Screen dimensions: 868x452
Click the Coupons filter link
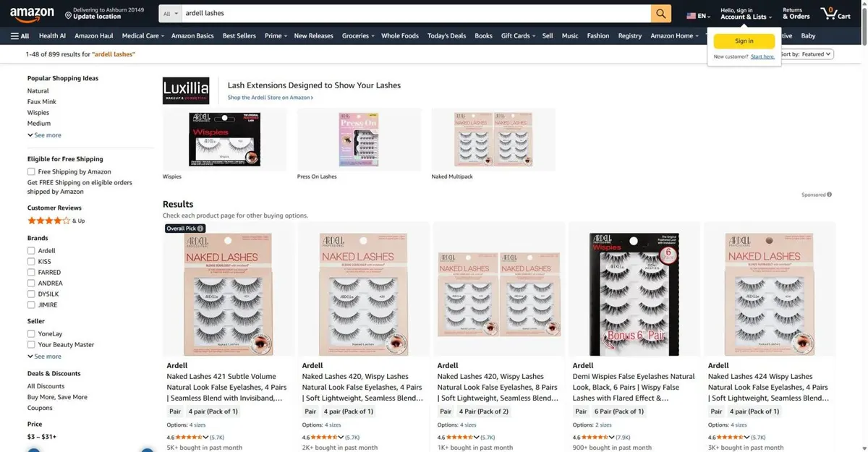40,408
